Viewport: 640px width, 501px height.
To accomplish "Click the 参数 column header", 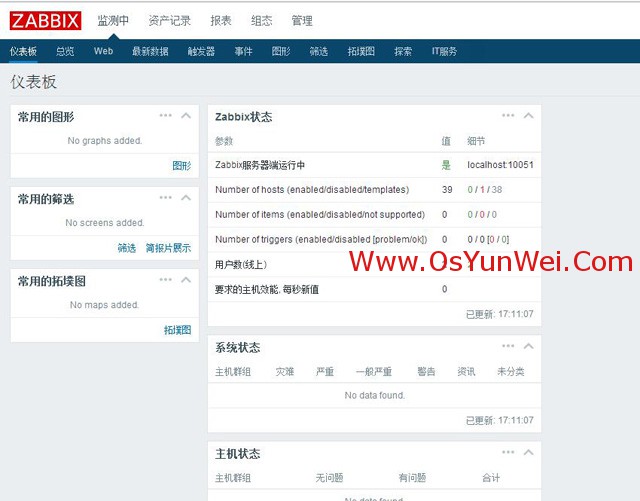I will (x=224, y=141).
